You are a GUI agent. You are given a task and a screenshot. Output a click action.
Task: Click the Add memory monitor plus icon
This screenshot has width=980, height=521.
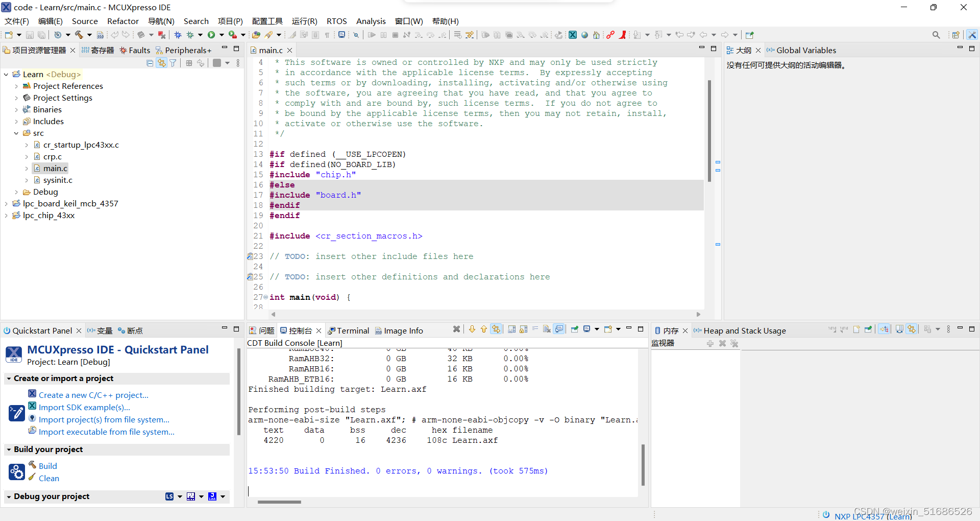[x=710, y=343]
